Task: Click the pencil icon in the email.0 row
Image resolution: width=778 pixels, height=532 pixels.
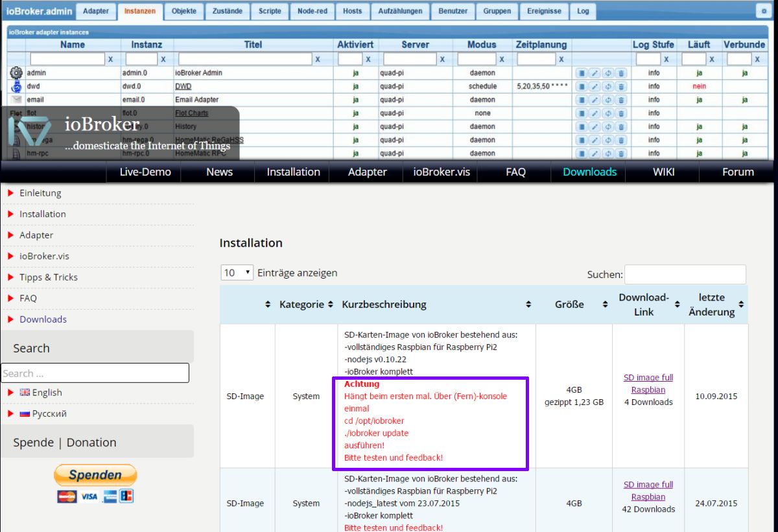Action: coord(595,100)
